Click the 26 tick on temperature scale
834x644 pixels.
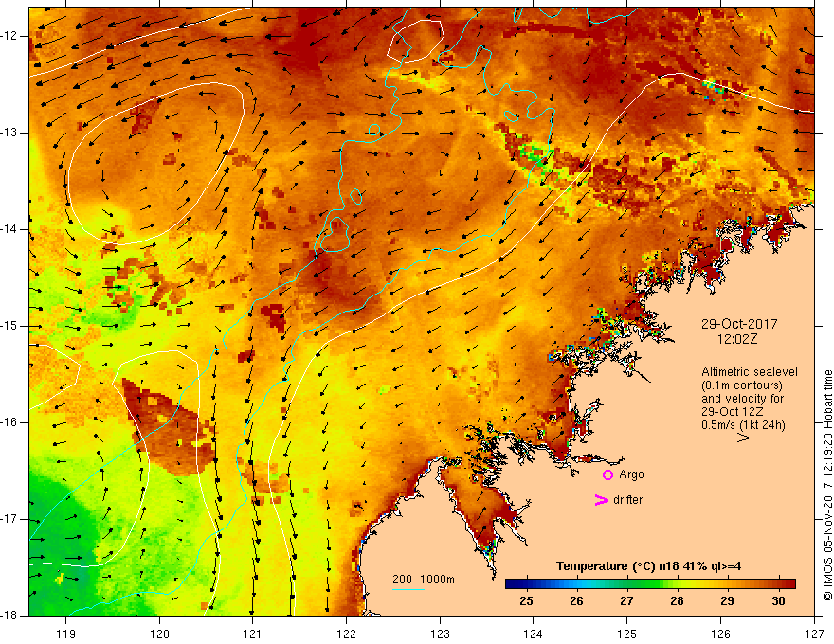pos(576,601)
